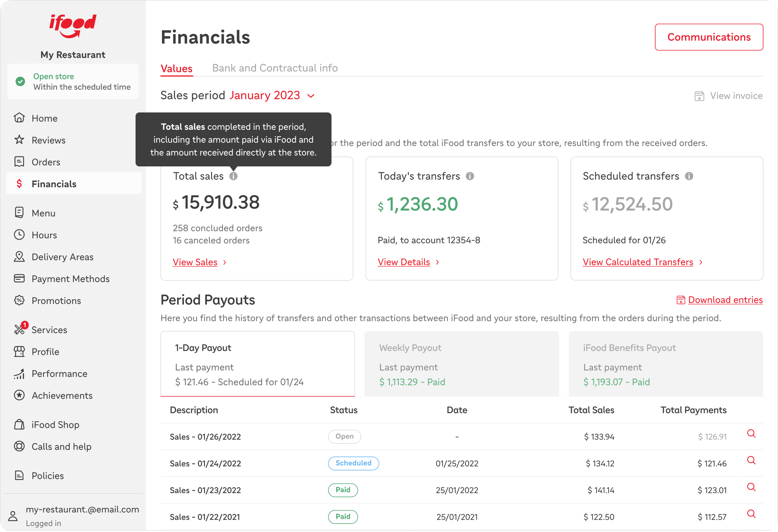The width and height of the screenshot is (778, 532).
Task: Open Services from the sidebar wrench icon
Action: click(x=19, y=330)
